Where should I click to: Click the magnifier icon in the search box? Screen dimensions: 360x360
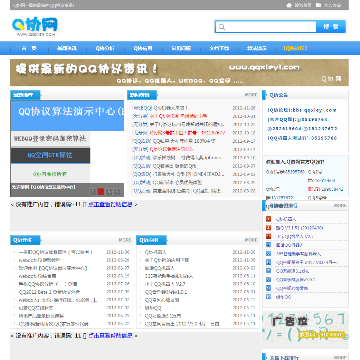pos(222,27)
